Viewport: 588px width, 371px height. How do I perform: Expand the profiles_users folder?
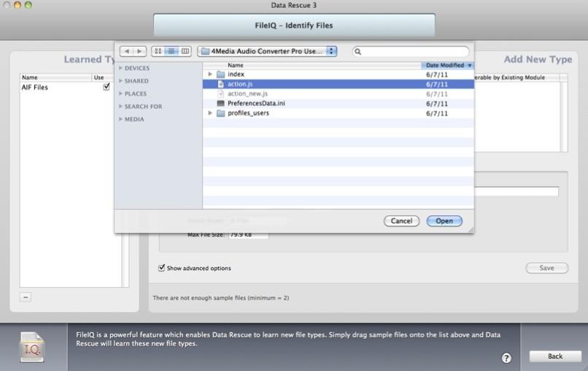tap(211, 113)
